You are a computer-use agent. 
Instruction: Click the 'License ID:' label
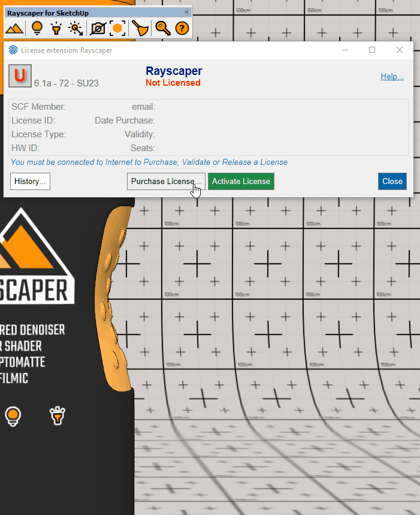click(x=33, y=121)
